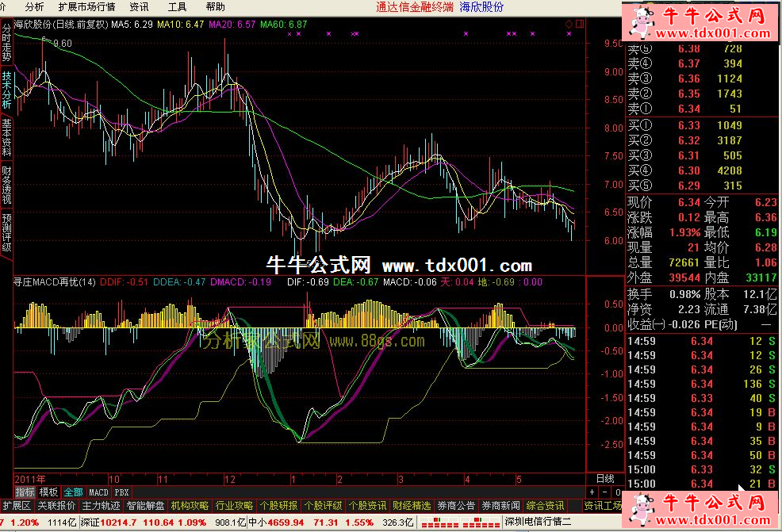Open the 扩展区 bottom tab
Screen dimensions: 782x532
point(17,506)
